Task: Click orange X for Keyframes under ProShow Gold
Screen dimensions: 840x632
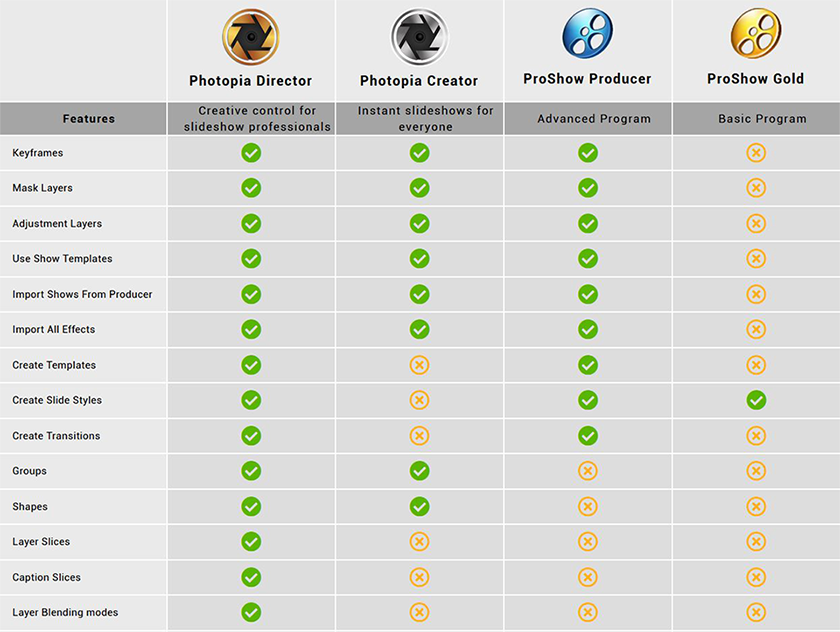Action: 756,153
